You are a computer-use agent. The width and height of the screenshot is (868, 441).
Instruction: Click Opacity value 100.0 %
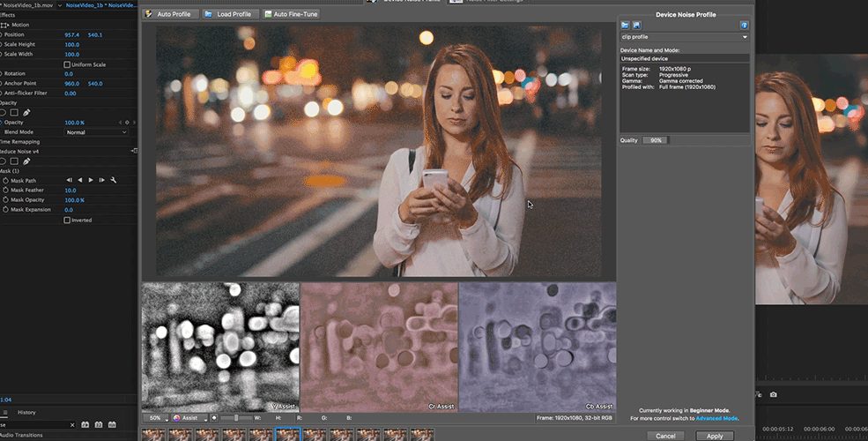74,123
